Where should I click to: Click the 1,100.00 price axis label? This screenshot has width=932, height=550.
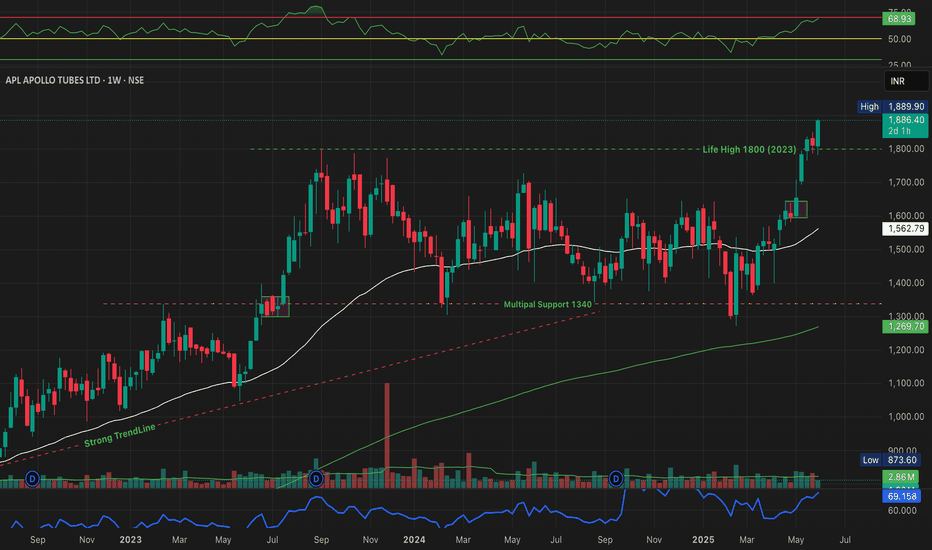[x=906, y=383]
